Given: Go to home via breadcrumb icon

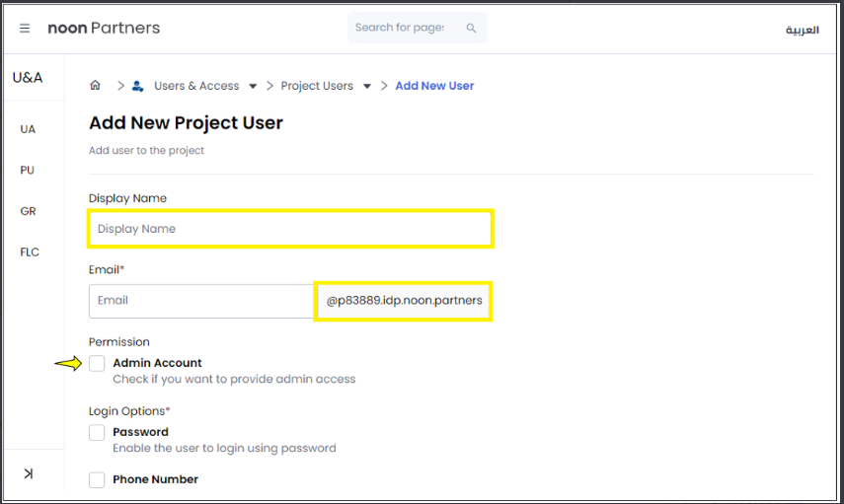Looking at the screenshot, I should click(96, 86).
